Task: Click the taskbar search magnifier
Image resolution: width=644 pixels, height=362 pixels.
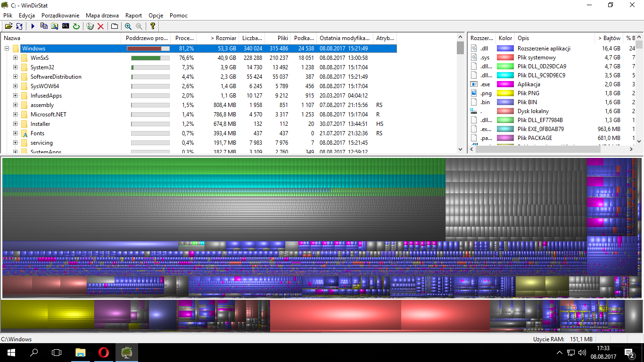Action: pyautogui.click(x=34, y=353)
